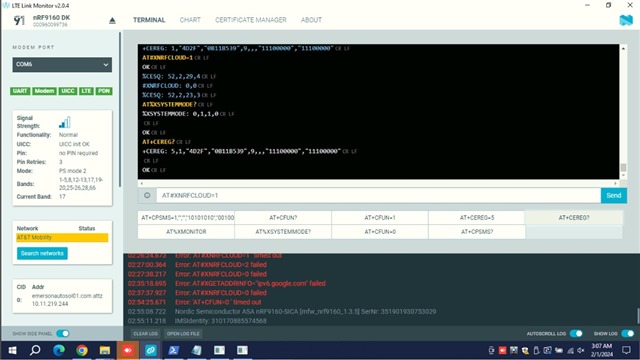
Task: Click the volume icon in system tray
Action: (581, 350)
